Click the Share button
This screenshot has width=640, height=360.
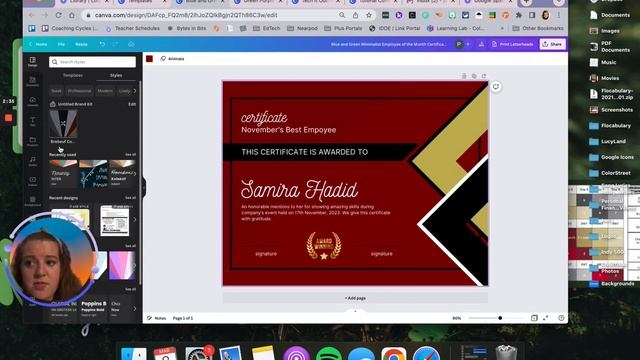553,44
